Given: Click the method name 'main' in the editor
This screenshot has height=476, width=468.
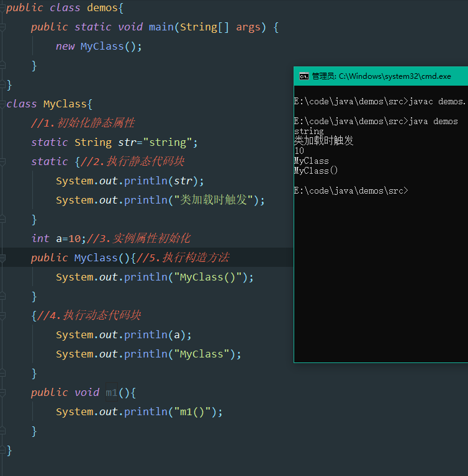Looking at the screenshot, I should tap(161, 27).
